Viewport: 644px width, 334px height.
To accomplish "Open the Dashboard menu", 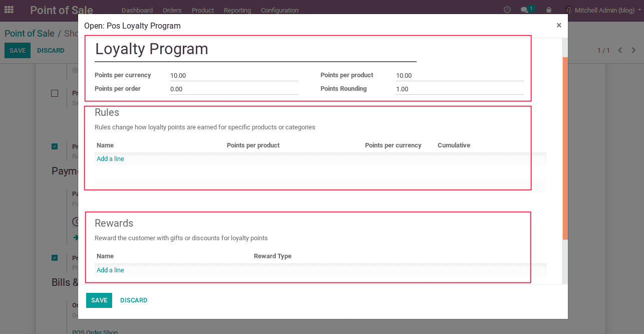I will 137,10.
